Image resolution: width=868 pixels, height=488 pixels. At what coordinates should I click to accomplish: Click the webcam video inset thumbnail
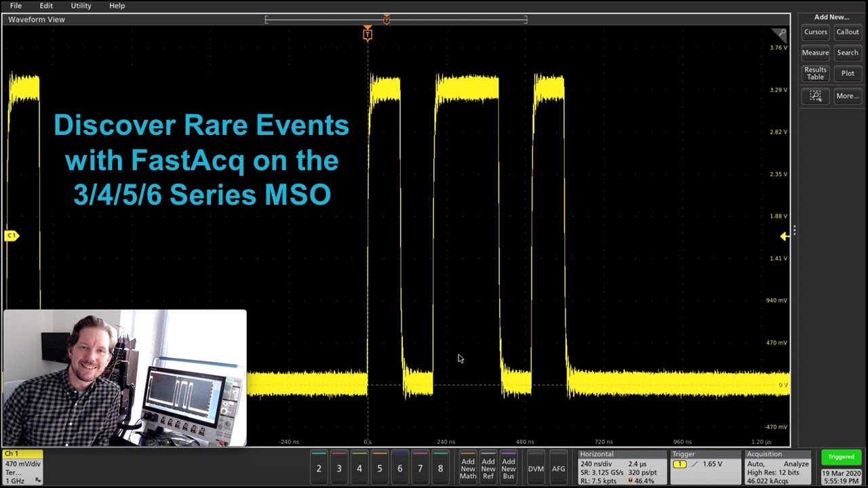pyautogui.click(x=125, y=378)
